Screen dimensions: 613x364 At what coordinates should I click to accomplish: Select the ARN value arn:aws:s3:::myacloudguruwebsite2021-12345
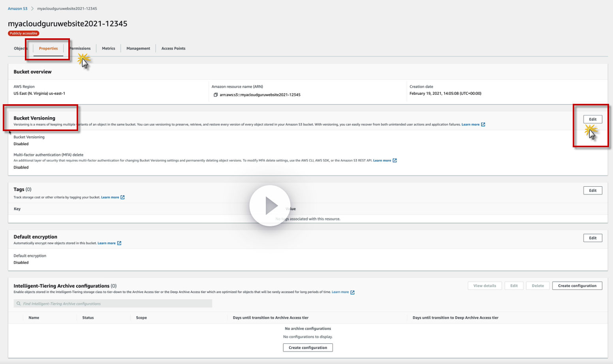coord(260,95)
